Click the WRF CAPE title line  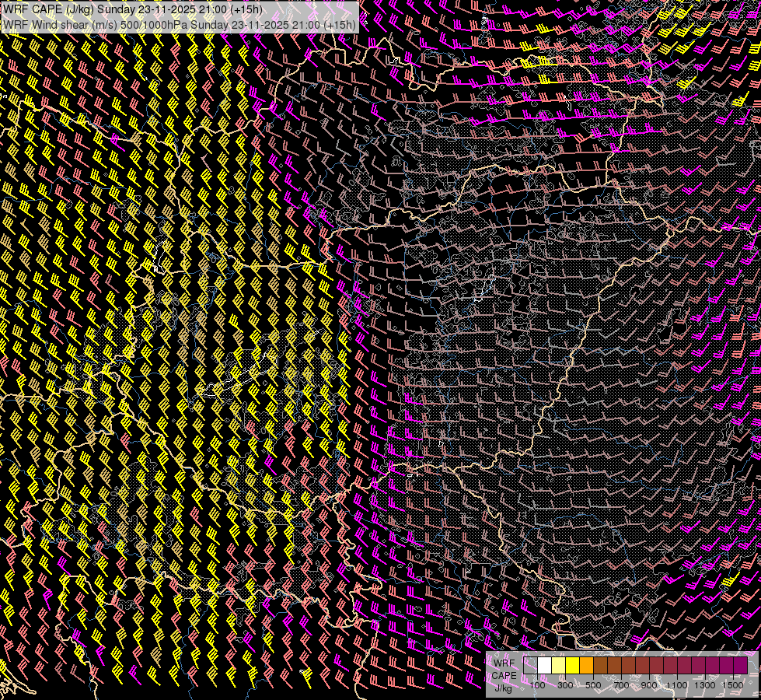click(x=132, y=9)
